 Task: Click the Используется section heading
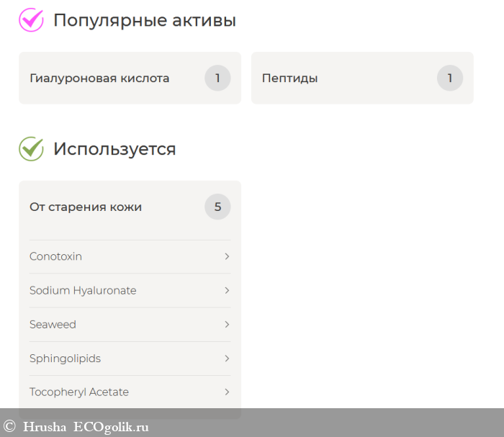click(x=114, y=149)
